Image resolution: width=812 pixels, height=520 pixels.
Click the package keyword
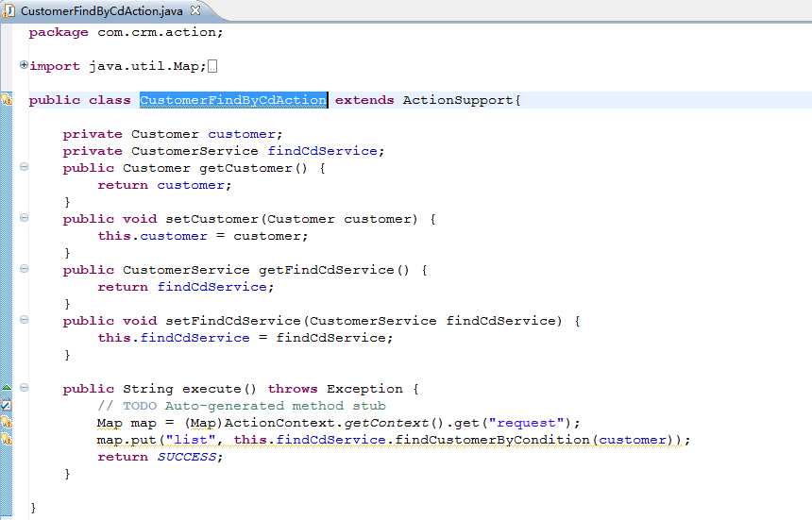pyautogui.click(x=59, y=33)
